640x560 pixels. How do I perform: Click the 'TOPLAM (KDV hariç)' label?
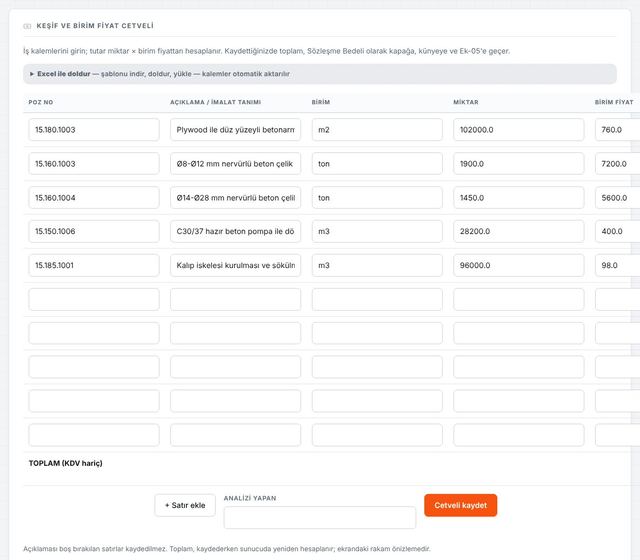pyautogui.click(x=65, y=463)
